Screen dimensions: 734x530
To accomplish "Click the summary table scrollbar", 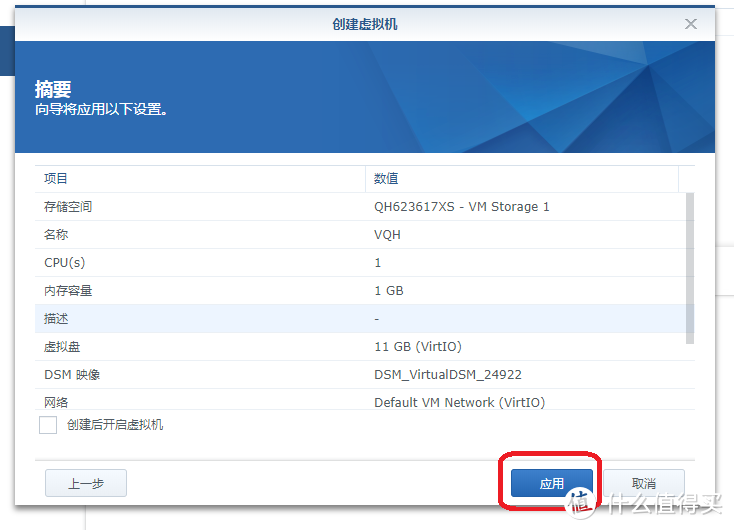I will [x=690, y=268].
